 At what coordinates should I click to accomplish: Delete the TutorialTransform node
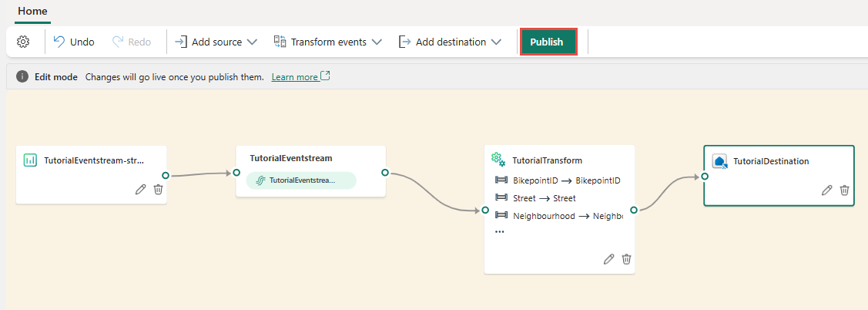click(x=627, y=259)
